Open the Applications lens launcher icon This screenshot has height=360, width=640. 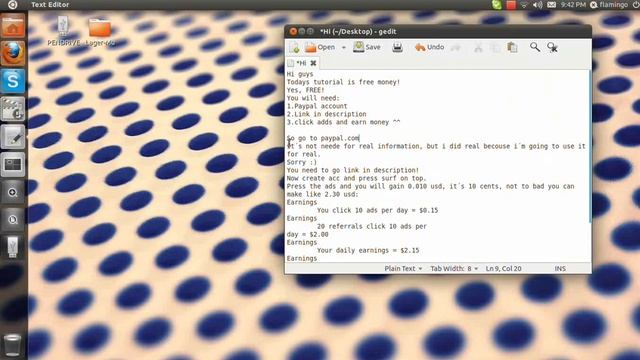pyautogui.click(x=13, y=192)
